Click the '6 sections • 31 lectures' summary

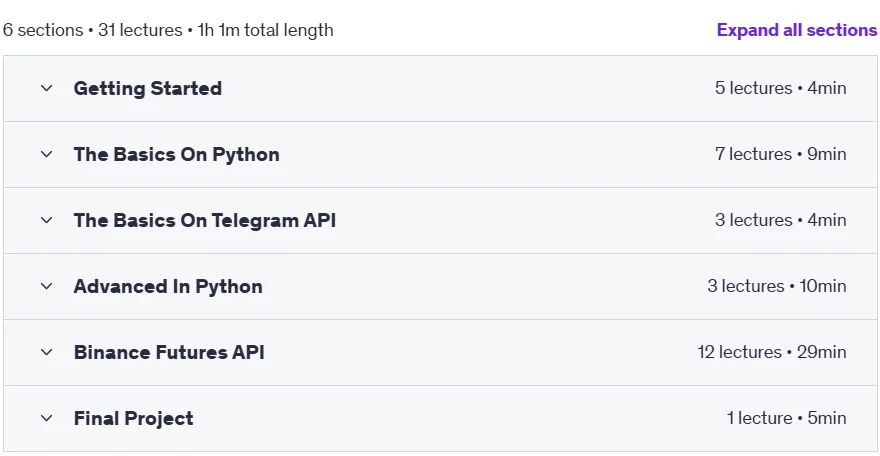point(93,30)
